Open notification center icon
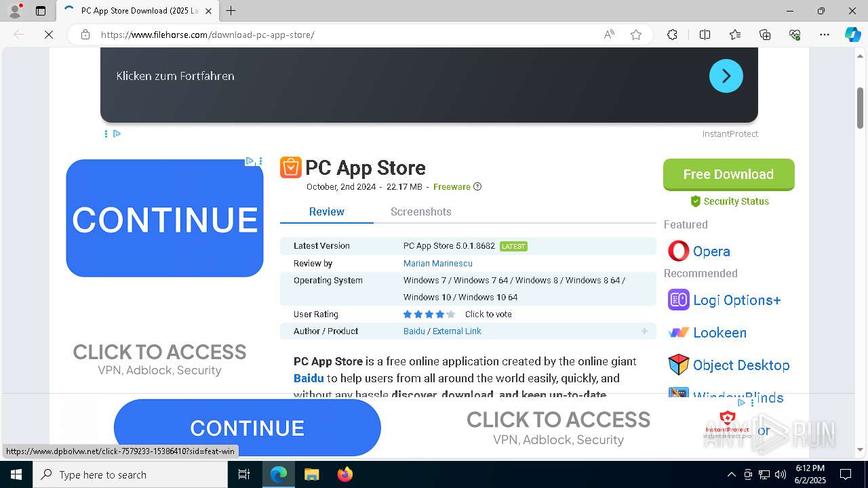Image resolution: width=868 pixels, height=488 pixels. click(846, 474)
